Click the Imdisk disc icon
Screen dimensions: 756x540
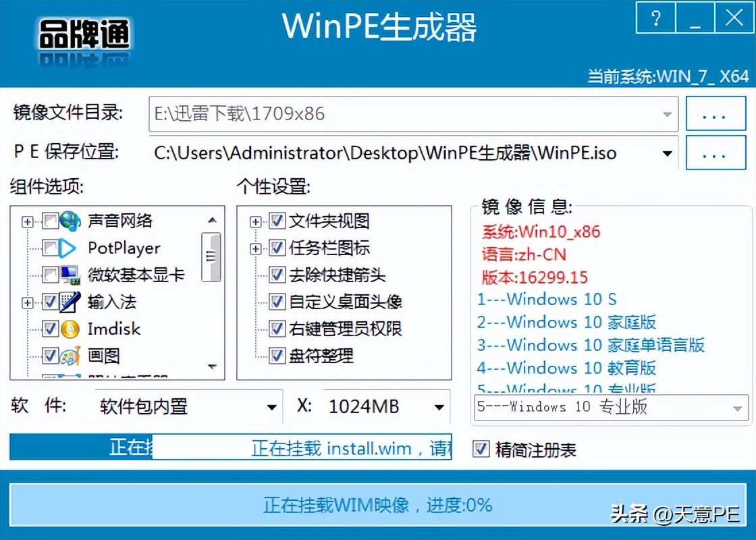coord(67,329)
